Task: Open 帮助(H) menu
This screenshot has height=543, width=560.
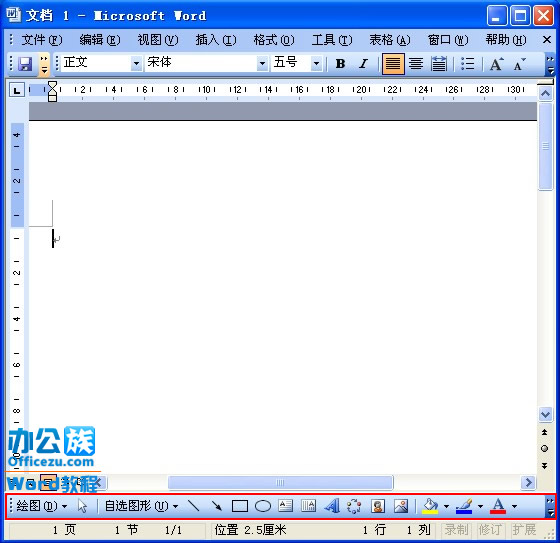Action: click(x=506, y=40)
